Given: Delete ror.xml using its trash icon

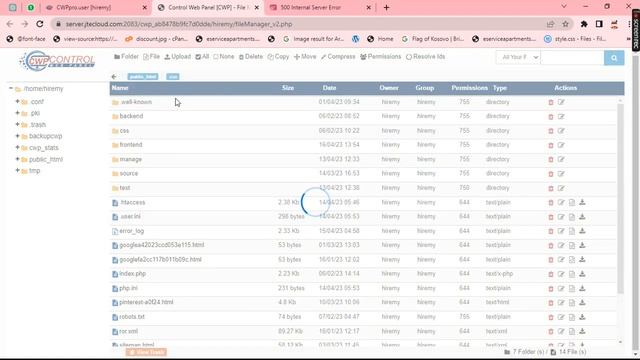Looking at the screenshot, I should point(551,331).
